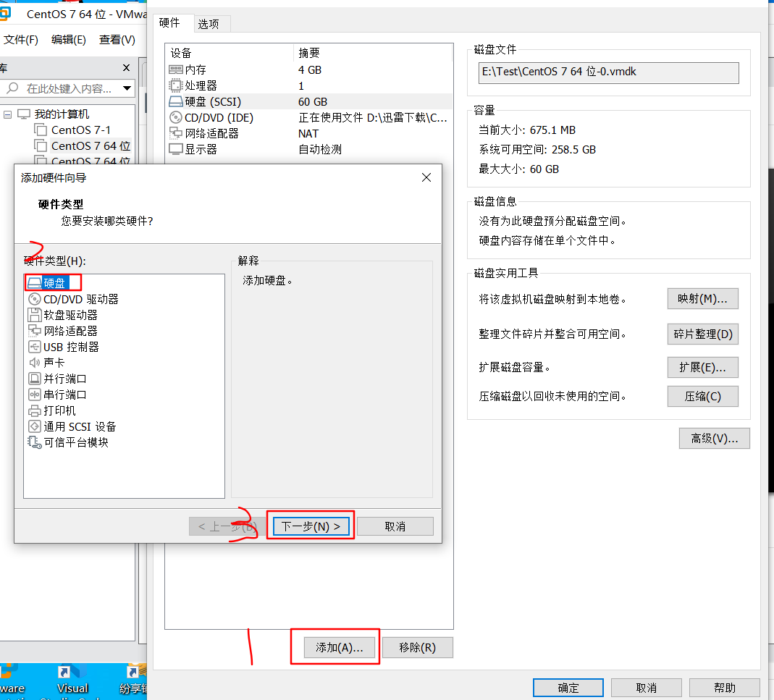Click the 压缩(C) button
This screenshot has height=700, width=774.
point(702,396)
